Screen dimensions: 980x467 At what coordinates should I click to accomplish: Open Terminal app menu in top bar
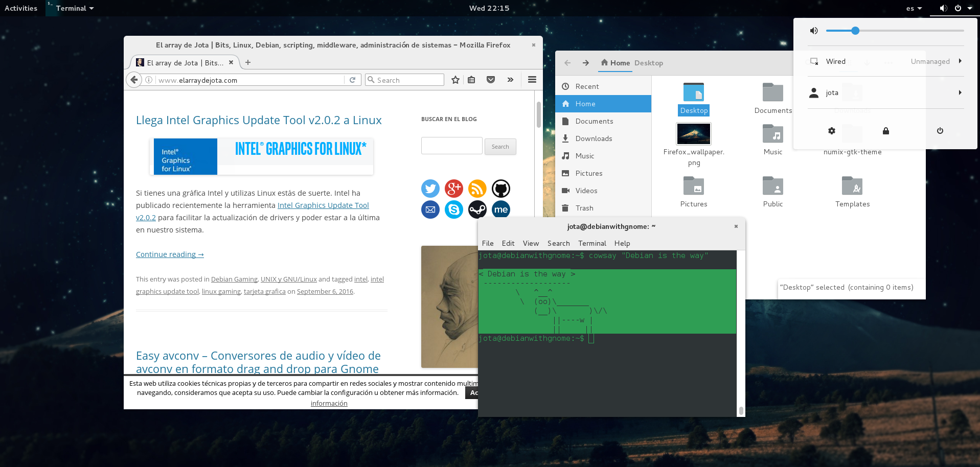[71, 8]
